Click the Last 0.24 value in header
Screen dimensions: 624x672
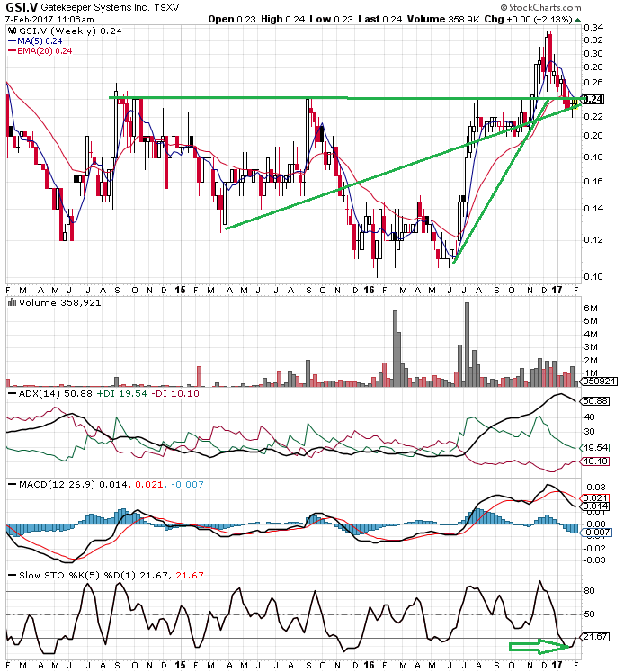coord(379,19)
